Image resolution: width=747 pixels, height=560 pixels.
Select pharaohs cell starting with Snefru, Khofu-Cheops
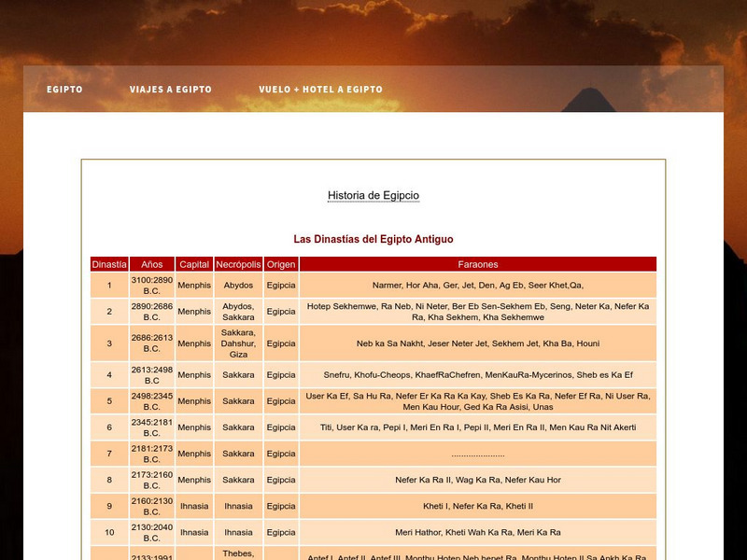[478, 375]
